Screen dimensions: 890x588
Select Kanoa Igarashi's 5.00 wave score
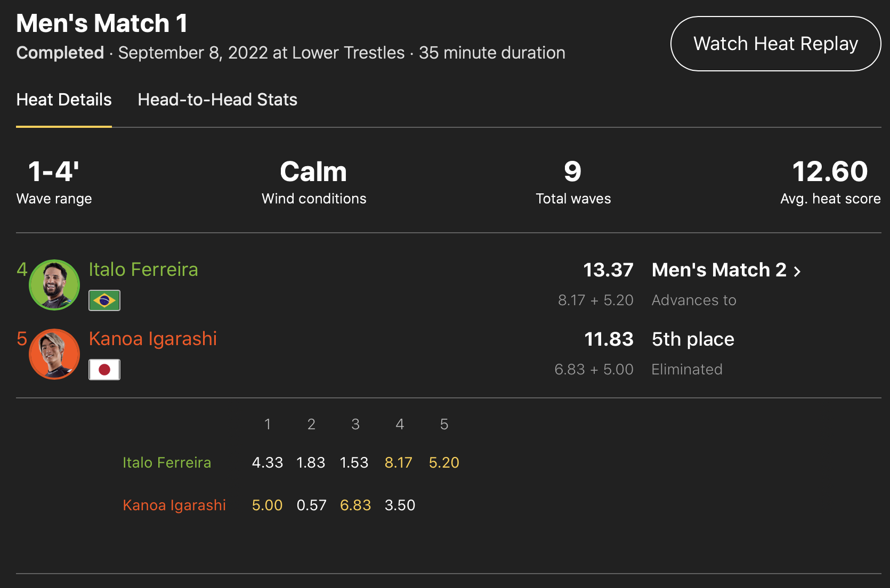(267, 505)
